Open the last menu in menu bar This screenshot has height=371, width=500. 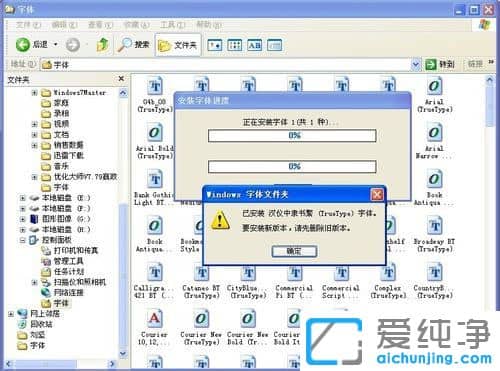pyautogui.click(x=209, y=25)
